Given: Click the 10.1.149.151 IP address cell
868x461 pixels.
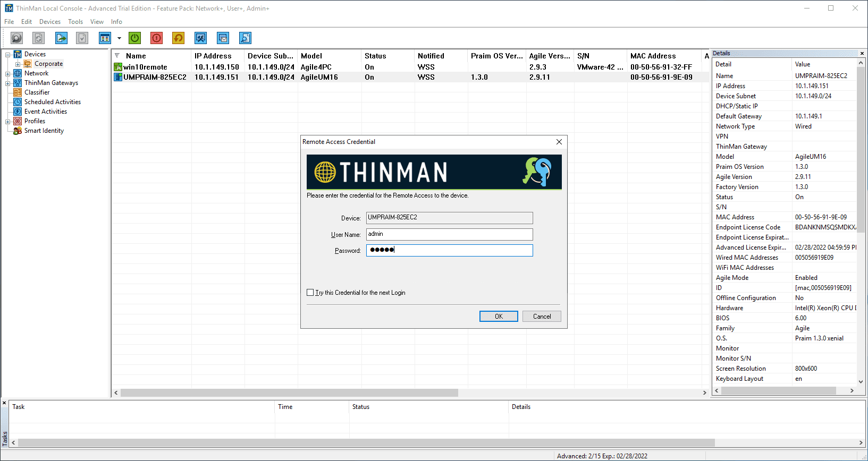Looking at the screenshot, I should click(217, 77).
